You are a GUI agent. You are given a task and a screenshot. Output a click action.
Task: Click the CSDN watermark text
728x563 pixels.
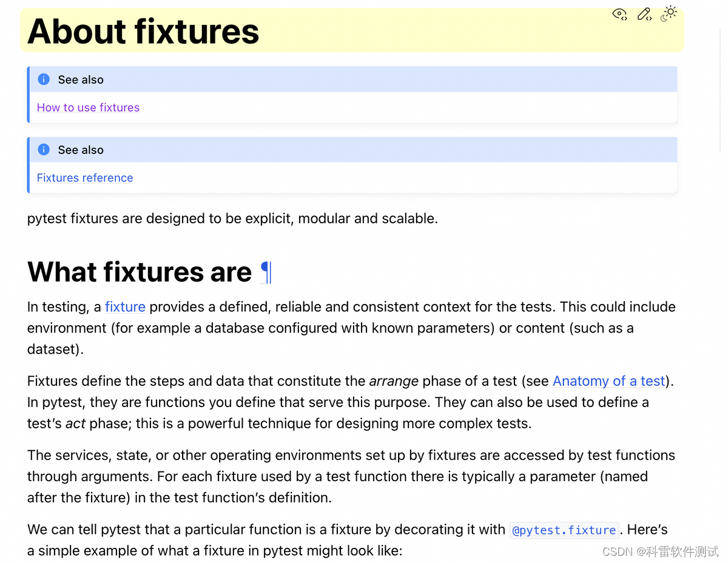660,551
